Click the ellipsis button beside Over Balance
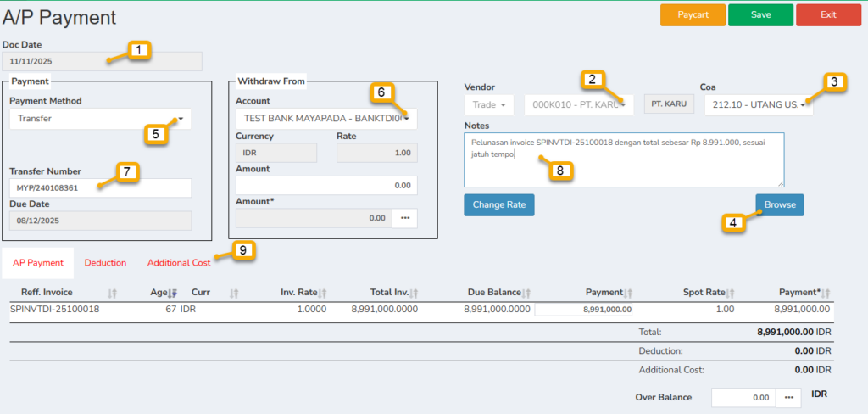868x414 pixels. pyautogui.click(x=789, y=397)
